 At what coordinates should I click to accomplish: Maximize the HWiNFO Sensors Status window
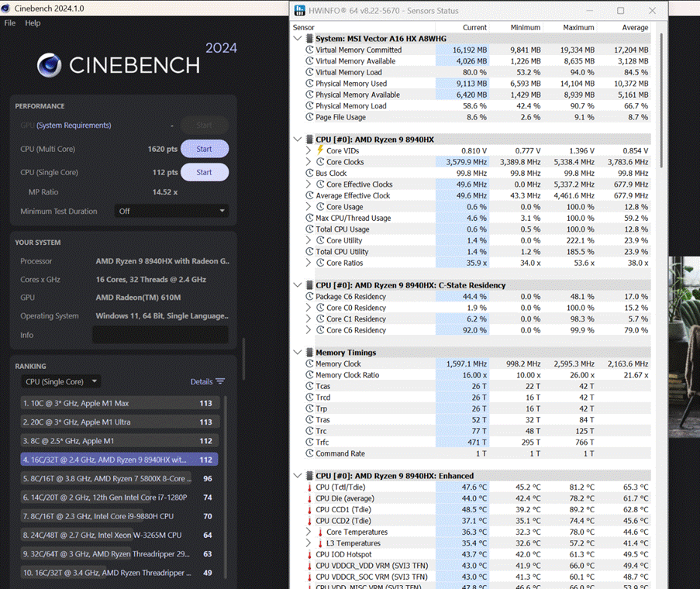coord(620,11)
